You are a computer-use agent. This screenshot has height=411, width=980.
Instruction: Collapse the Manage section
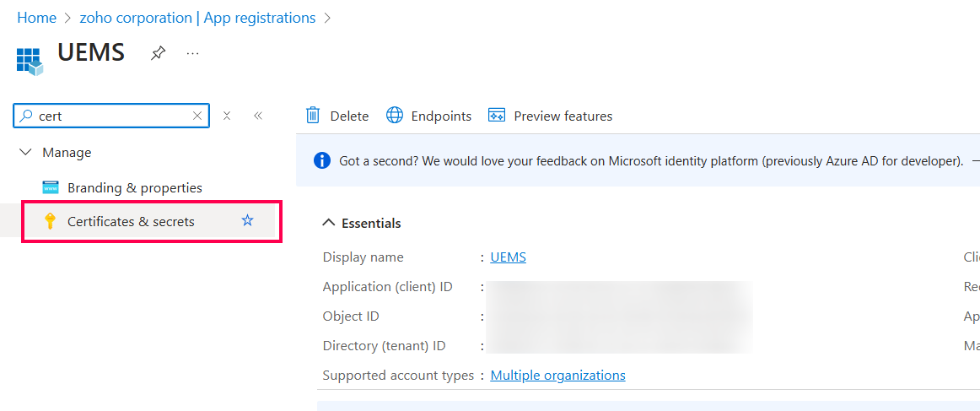click(25, 153)
